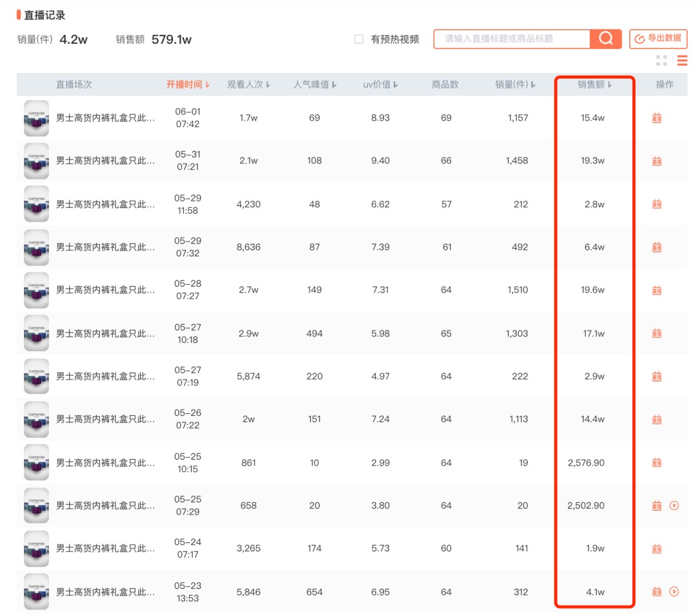This screenshot has height=616, width=697.
Task: Open live detail icon for 05-23 13:53 row
Action: point(656,591)
